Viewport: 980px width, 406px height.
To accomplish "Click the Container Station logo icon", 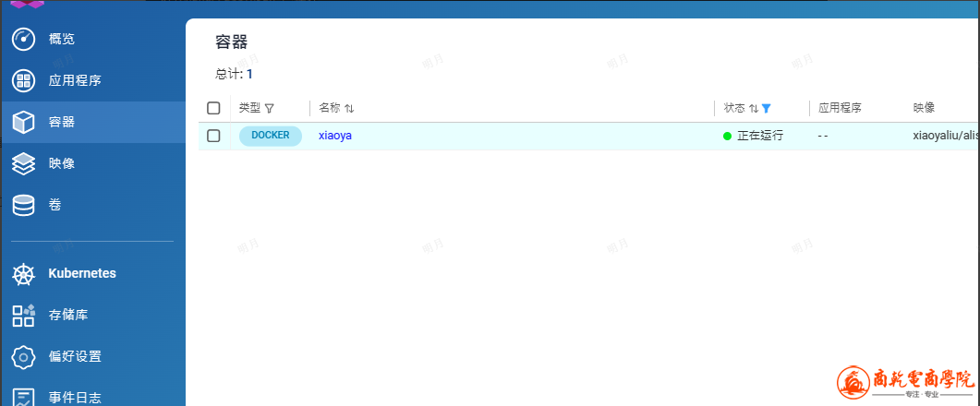I will tap(28, 4).
